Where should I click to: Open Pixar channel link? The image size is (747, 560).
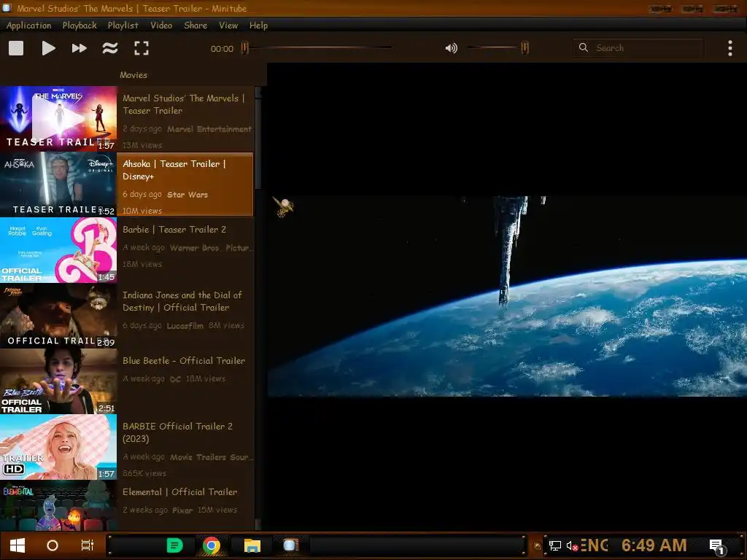click(x=182, y=510)
